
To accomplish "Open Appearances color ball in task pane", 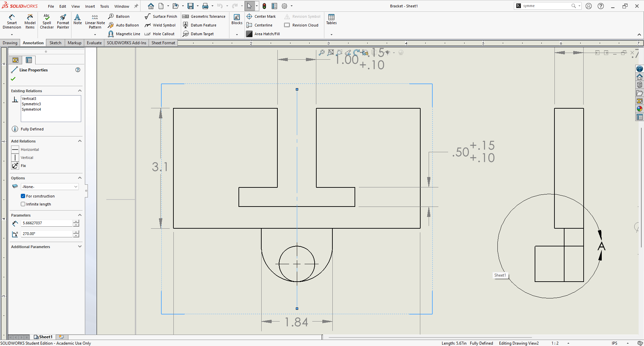I will (x=640, y=109).
